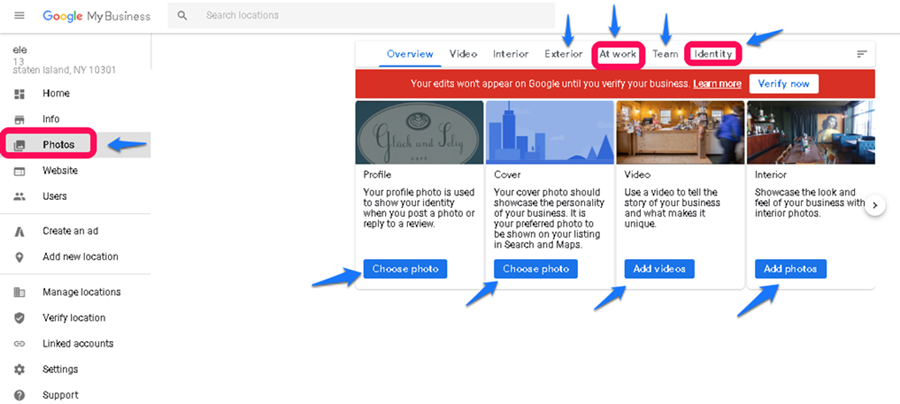Switch to the Identity tab
Screen dimensions: 900x404
coord(713,54)
